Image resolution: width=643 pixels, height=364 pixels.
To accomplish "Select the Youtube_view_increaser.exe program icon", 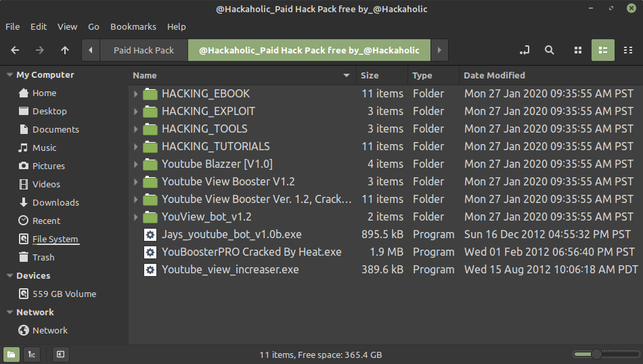I will [x=150, y=270].
